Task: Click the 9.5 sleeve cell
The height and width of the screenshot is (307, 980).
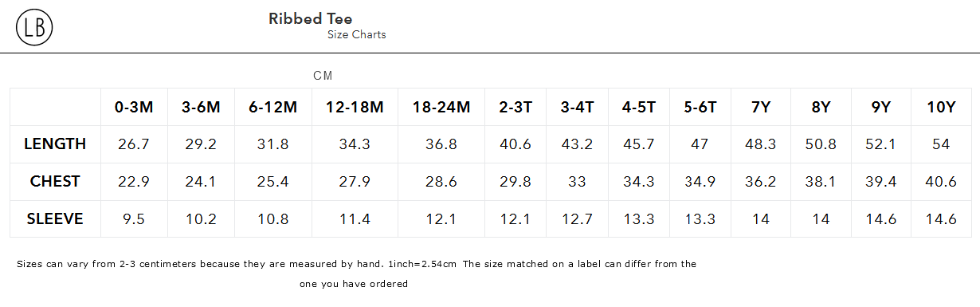Action: (x=134, y=218)
